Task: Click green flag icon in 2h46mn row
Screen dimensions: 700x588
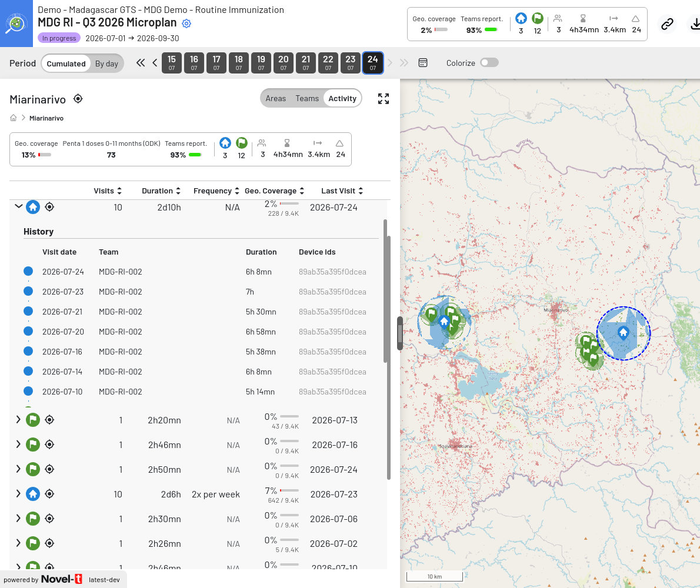Action: pyautogui.click(x=33, y=445)
